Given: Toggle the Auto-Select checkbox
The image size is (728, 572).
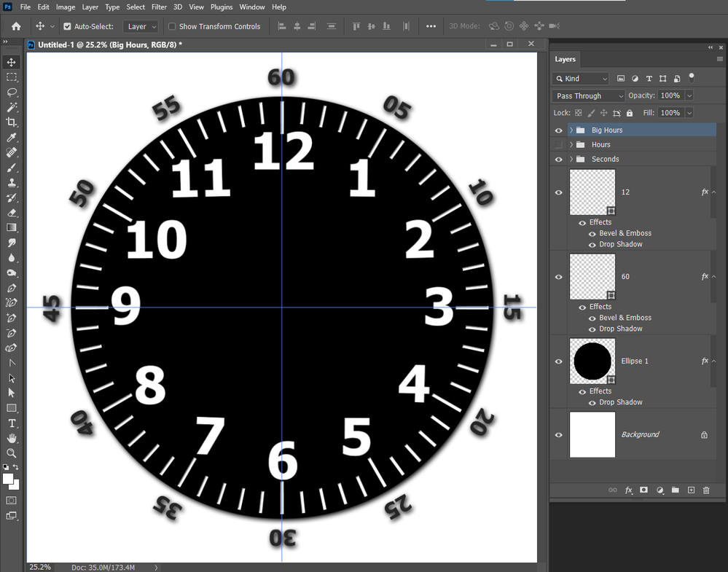Looking at the screenshot, I should click(66, 26).
